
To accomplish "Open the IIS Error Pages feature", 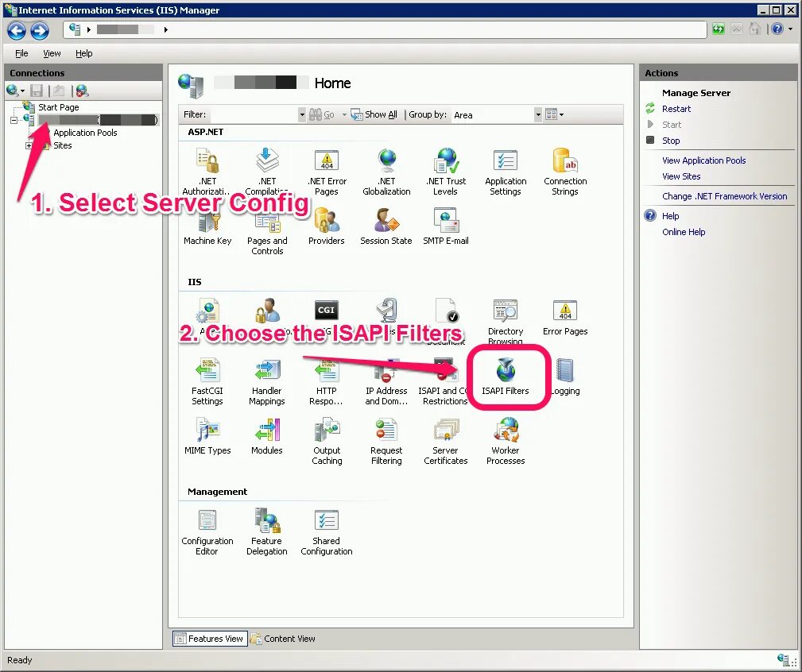I will (565, 318).
